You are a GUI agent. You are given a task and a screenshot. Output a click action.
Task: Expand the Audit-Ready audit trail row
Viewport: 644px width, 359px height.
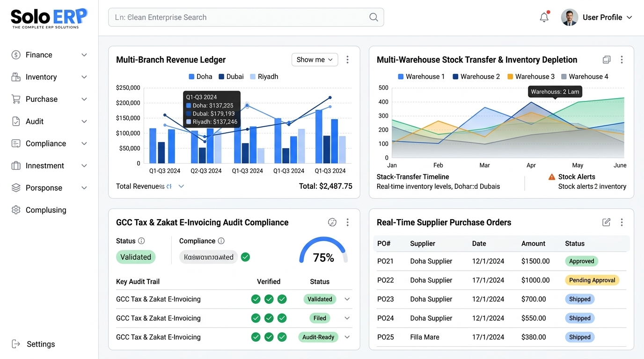point(347,337)
